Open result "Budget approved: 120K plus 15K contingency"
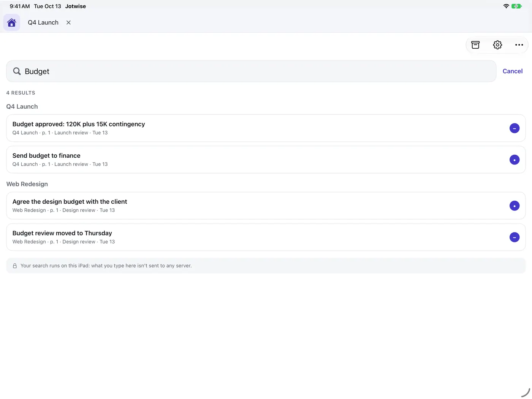Viewport: 532px width, 399px height. click(x=266, y=128)
